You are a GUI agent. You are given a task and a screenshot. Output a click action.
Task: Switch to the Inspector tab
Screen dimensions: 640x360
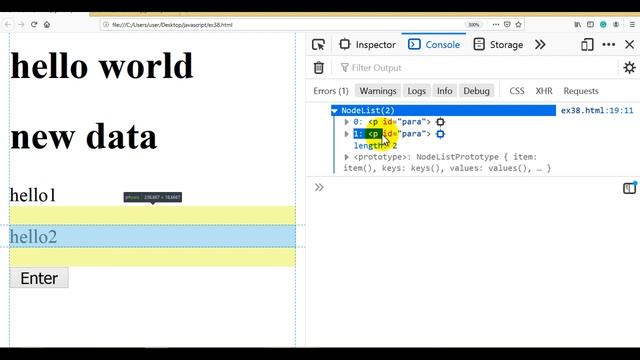coord(367,44)
